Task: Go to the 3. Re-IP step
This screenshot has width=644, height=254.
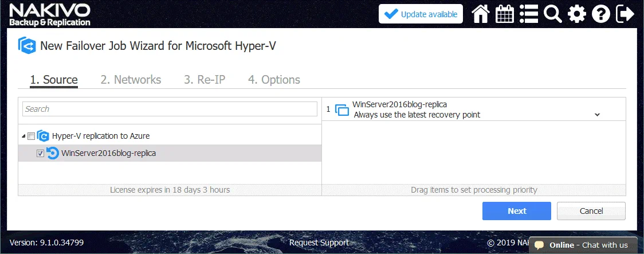Action: coord(204,80)
